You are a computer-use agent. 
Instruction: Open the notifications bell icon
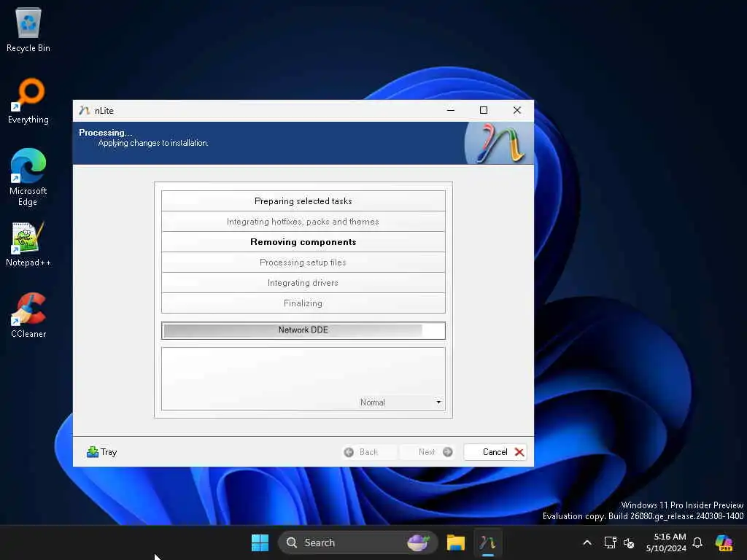tap(697, 542)
